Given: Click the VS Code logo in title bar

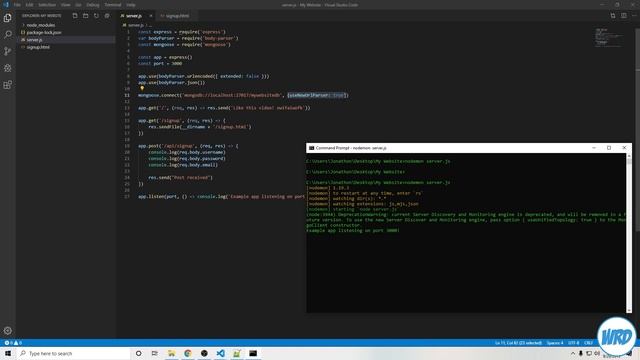Looking at the screenshot, I should coord(6,5).
